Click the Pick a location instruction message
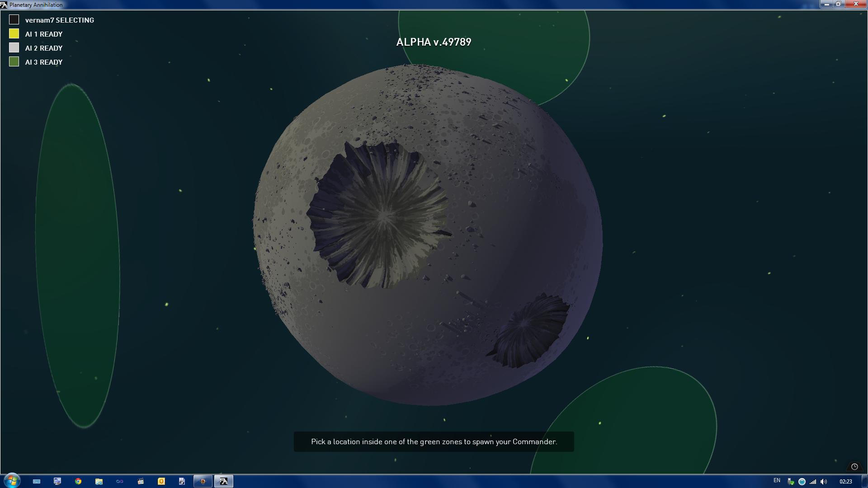This screenshot has height=488, width=868. (x=434, y=441)
